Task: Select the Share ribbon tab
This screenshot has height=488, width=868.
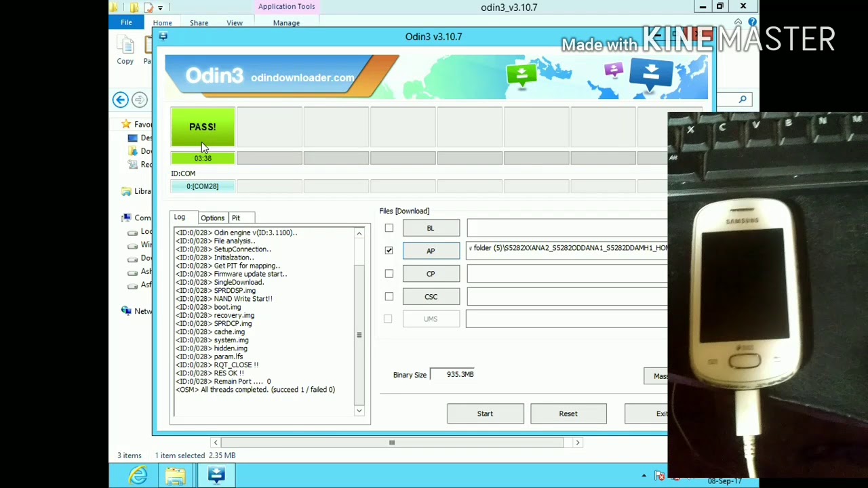Action: coord(199,23)
